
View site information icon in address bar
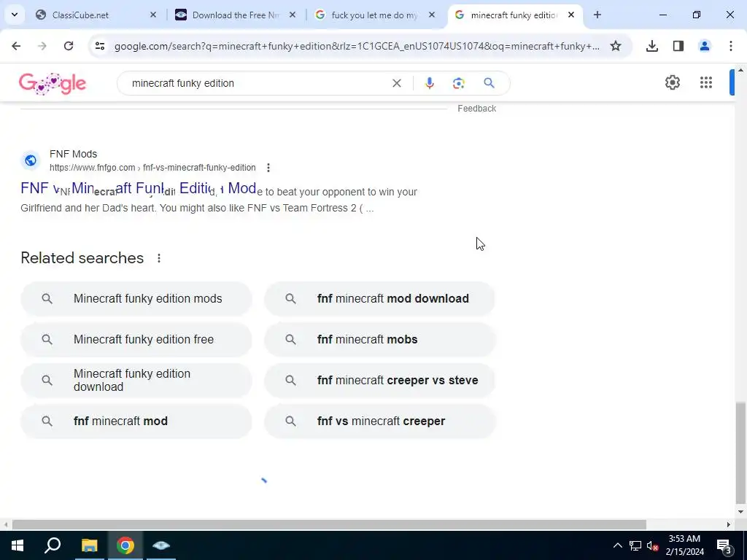99,46
